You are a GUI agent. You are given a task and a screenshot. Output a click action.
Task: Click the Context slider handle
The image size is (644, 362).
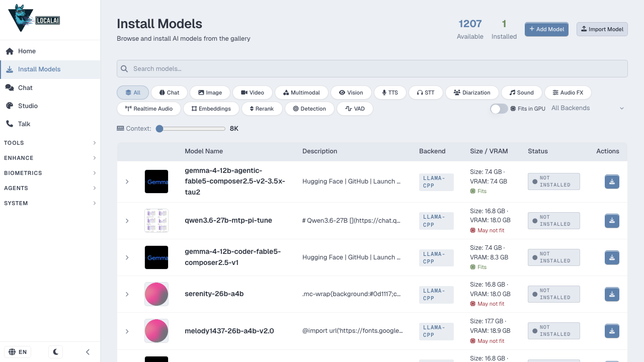tap(159, 129)
